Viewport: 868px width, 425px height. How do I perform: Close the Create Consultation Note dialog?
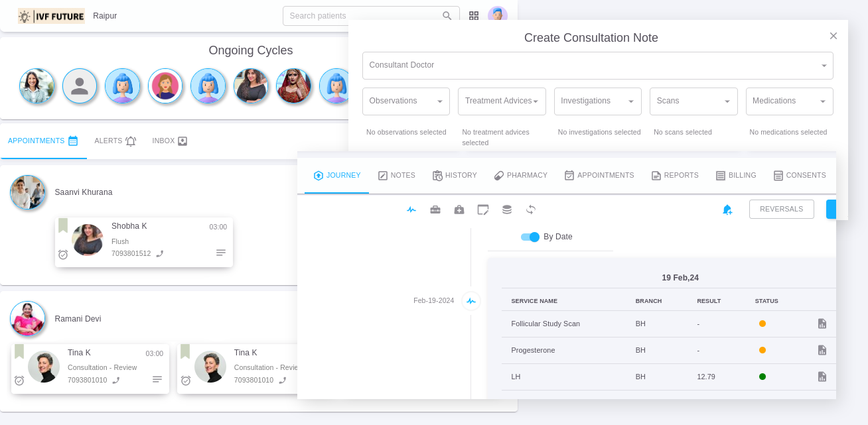(833, 36)
